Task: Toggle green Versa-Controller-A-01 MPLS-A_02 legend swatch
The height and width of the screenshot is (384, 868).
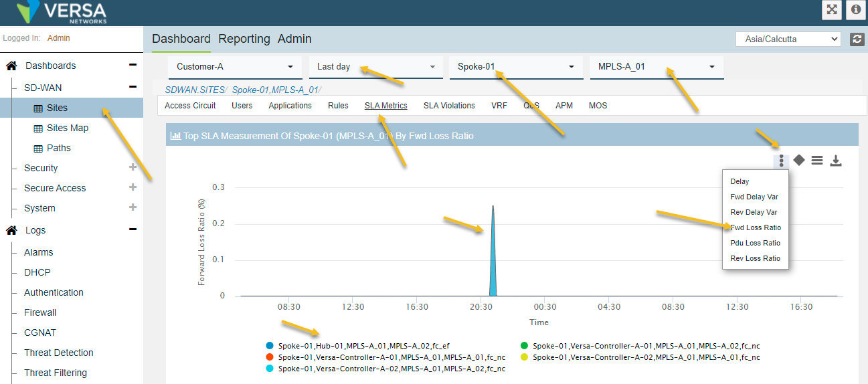Action: pos(525,346)
